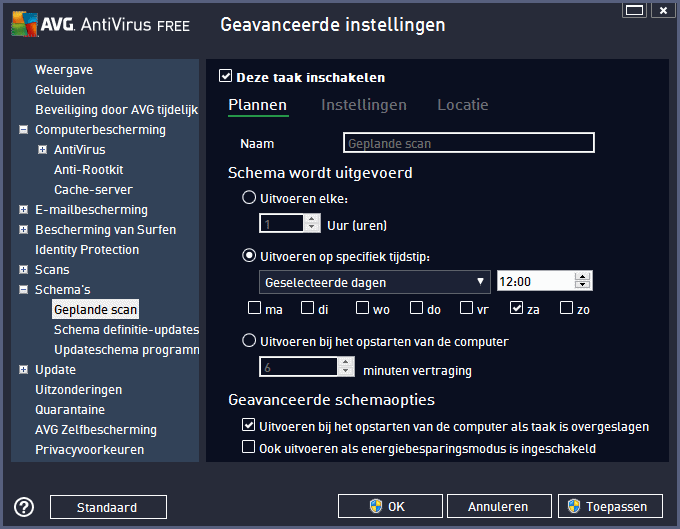
Task: Click the Annuleren button
Action: [x=499, y=506]
